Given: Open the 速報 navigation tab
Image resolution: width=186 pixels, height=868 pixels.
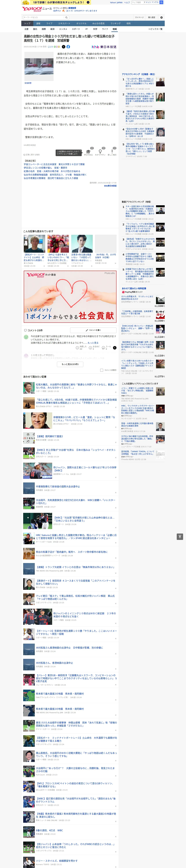Looking at the screenshot, I should click(x=38, y=24).
